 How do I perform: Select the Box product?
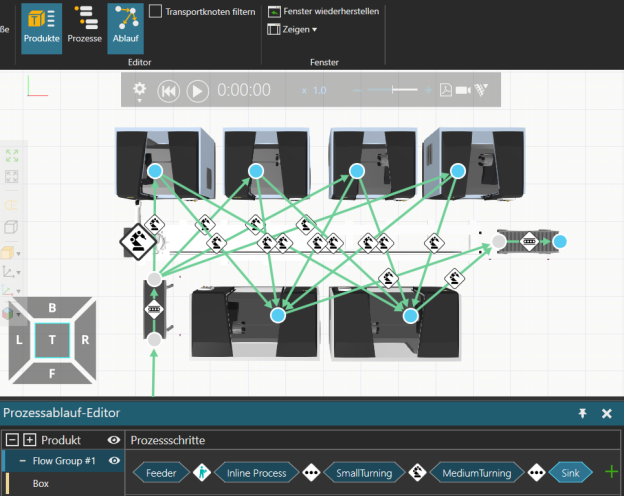point(41,483)
